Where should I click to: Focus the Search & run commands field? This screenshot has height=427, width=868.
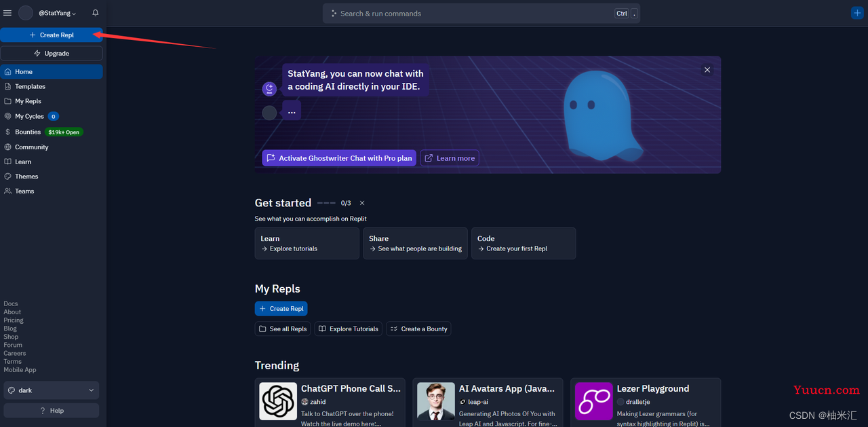click(481, 14)
